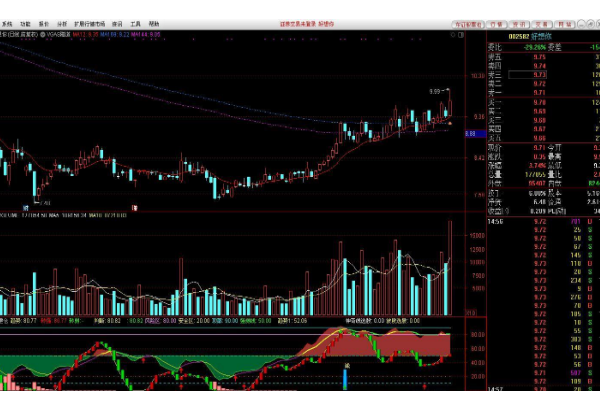The width and height of the screenshot is (600, 400).
Task: Click the 15000 volume axis label
Action: point(478,235)
